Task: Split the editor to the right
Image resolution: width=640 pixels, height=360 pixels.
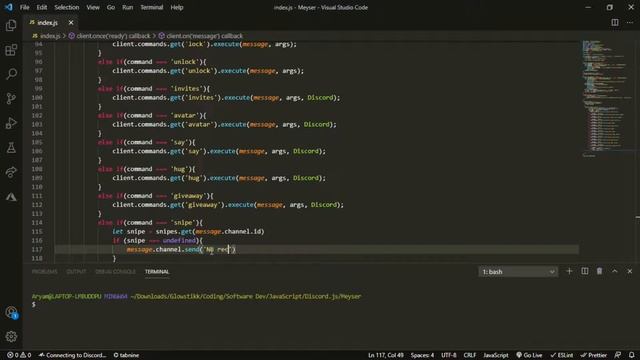Action: point(615,22)
